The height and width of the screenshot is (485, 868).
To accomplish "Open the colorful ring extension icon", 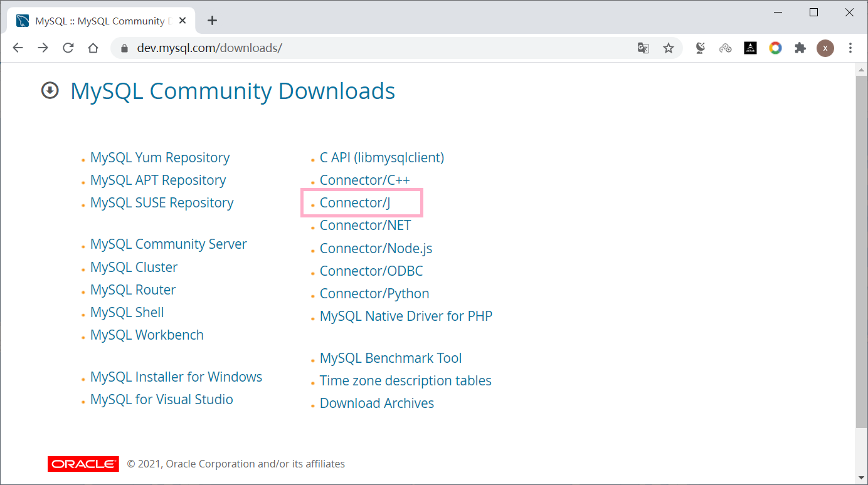I will pos(775,48).
